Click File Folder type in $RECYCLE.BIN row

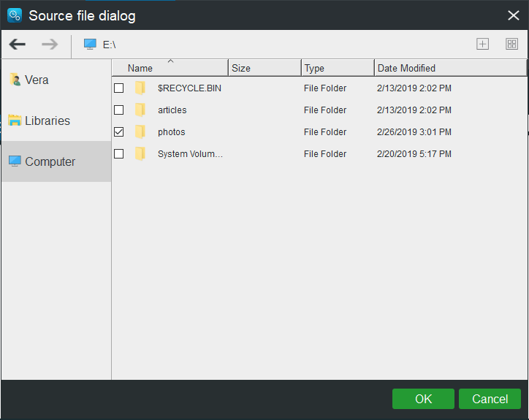pos(325,88)
